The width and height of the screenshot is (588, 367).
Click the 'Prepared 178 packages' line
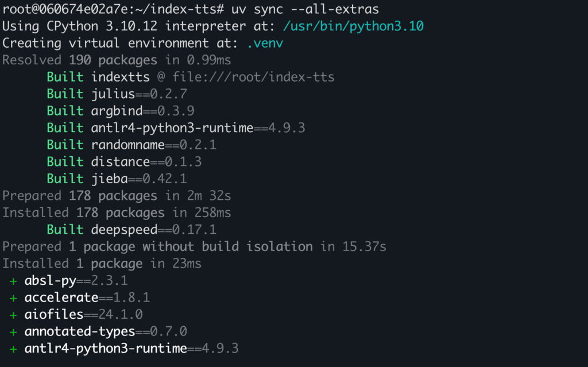[117, 196]
